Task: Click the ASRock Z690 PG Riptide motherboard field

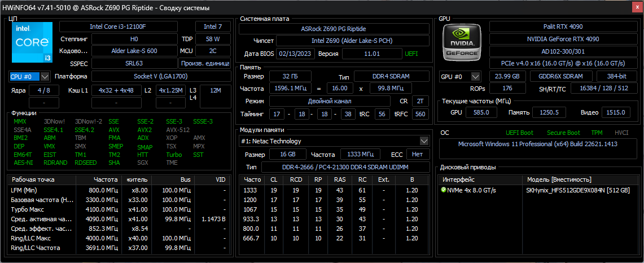Action: 334,29
